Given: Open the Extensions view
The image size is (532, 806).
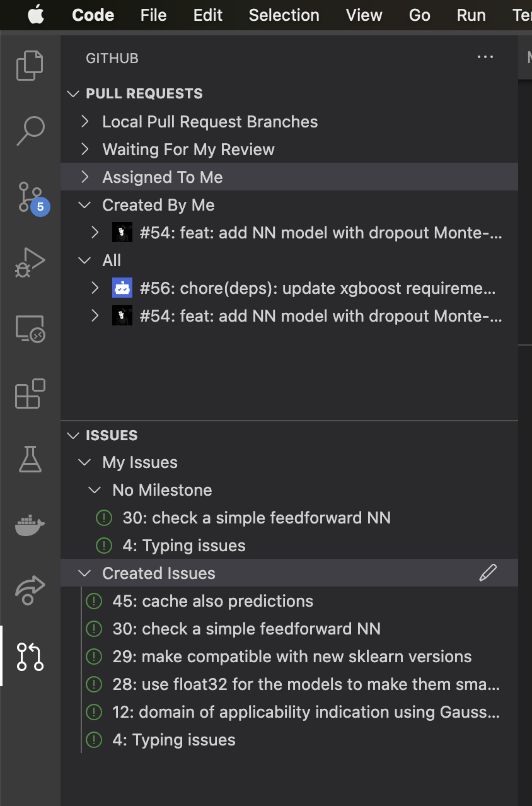Looking at the screenshot, I should click(x=30, y=394).
